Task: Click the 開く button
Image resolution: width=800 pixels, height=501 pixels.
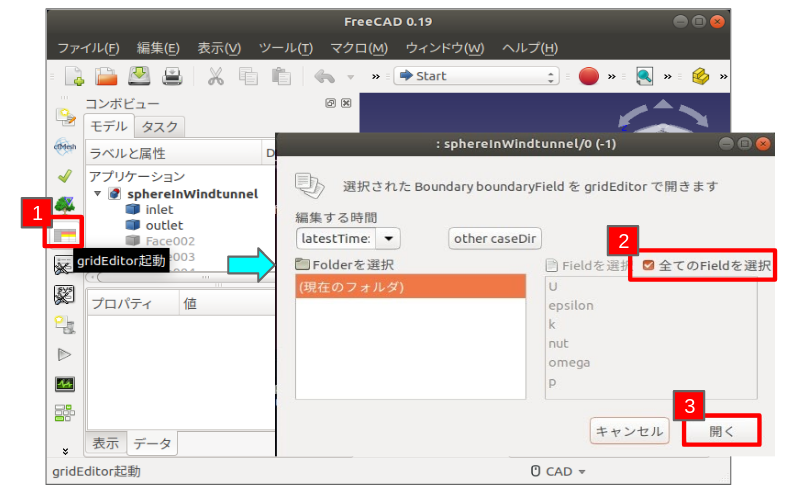Action: (721, 431)
